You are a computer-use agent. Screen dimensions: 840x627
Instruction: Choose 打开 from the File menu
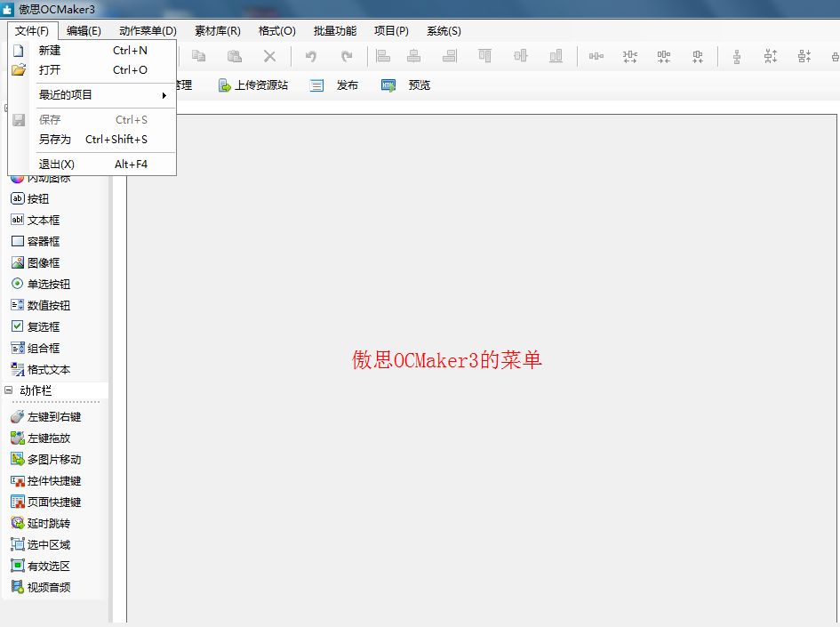pyautogui.click(x=92, y=69)
